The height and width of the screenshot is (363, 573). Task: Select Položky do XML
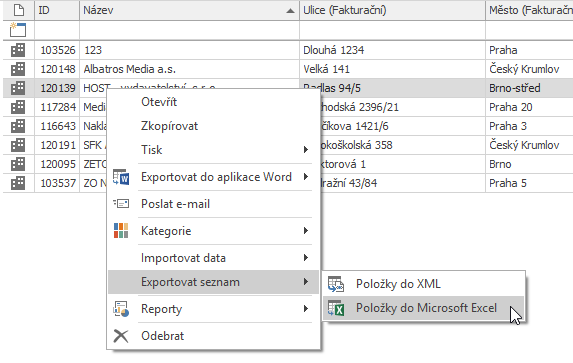click(x=424, y=284)
